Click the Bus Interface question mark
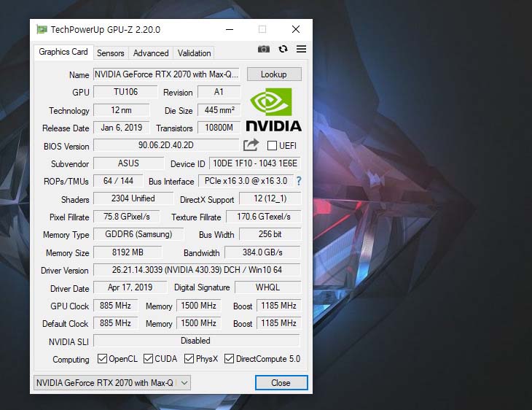 (299, 181)
